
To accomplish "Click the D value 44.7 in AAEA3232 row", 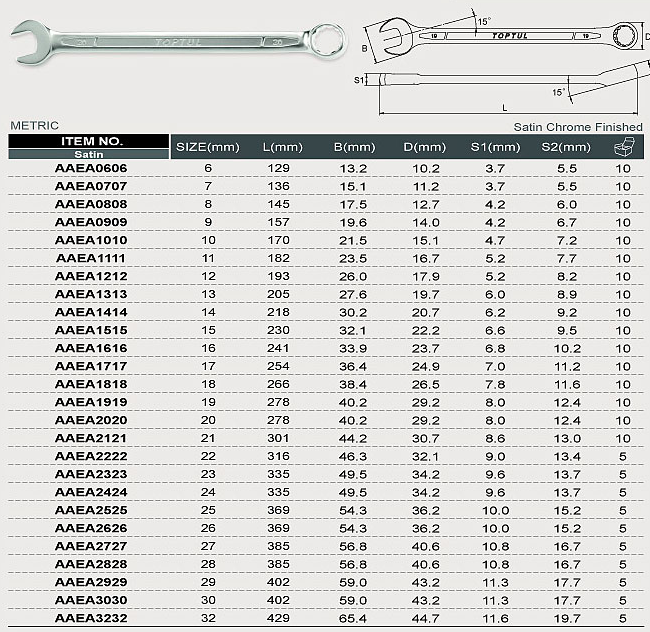I will click(x=426, y=619).
